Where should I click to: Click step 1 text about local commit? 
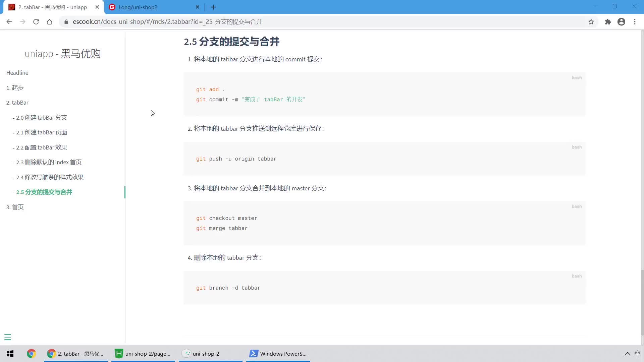pos(258,59)
